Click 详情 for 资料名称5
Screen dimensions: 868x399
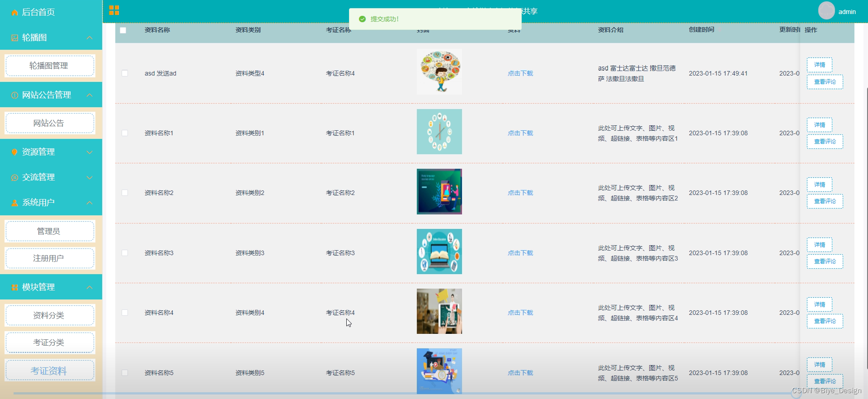[x=819, y=365]
